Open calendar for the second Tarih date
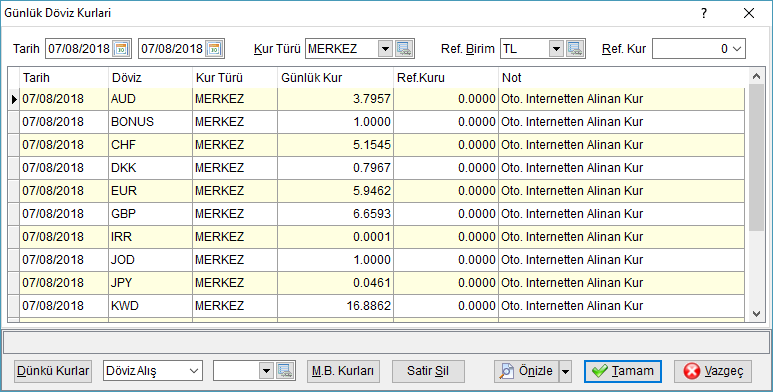 point(214,49)
